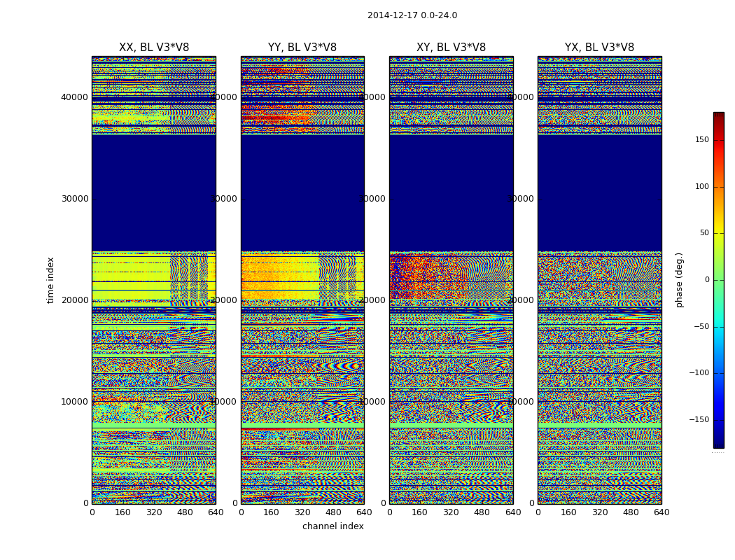Click the phase colorbar gradient strip
This screenshot has height=560, width=735.
719,280
